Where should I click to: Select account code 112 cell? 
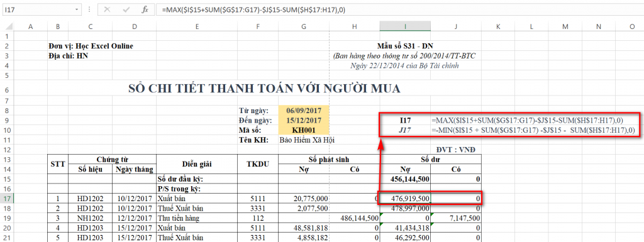coord(258,218)
